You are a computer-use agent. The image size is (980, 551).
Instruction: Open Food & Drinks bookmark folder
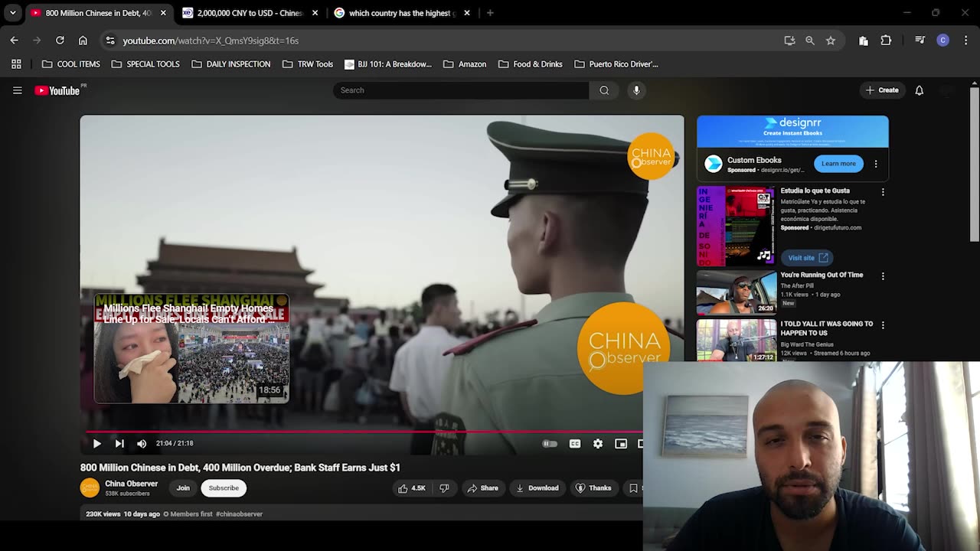tap(530, 64)
